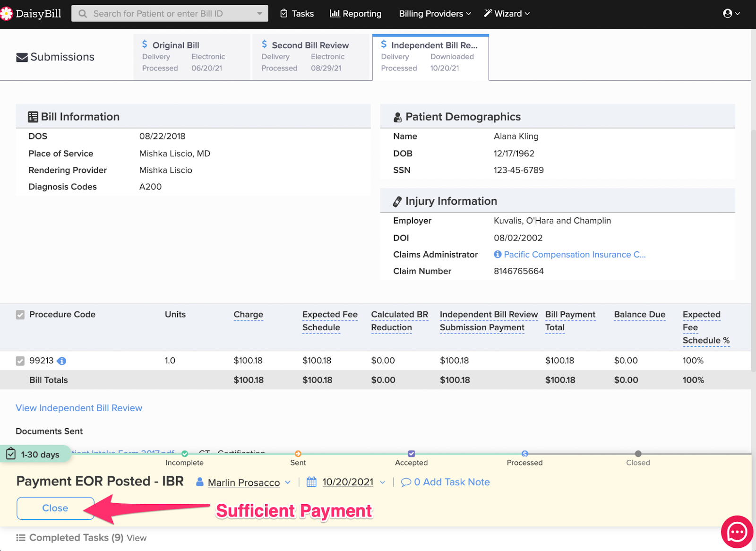The height and width of the screenshot is (551, 756).
Task: Open the pink chat support bubble
Action: point(737,532)
